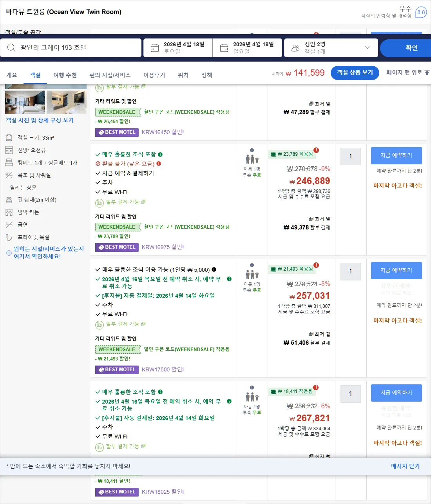
Task: Click the blackout curtain icon
Action: point(9,212)
